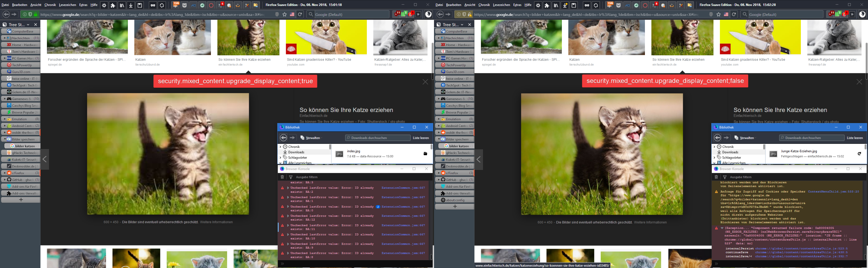
Task: Click the funnel filter icon in right Browser-Konsole
Action: tap(725, 177)
